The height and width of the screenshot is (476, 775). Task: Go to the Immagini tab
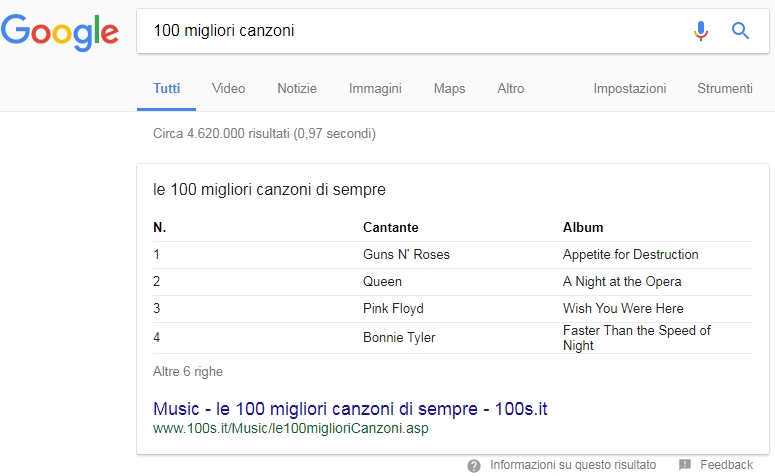click(x=375, y=89)
